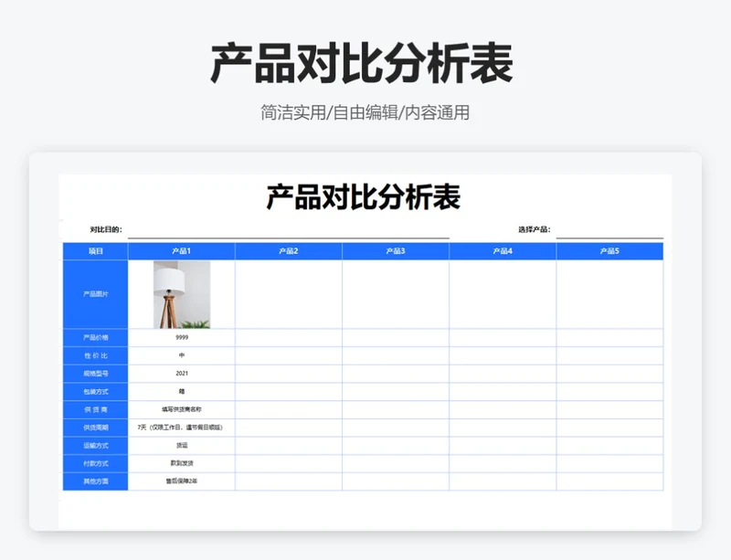This screenshot has height=560, width=731.
Task: Select the 产品4 column header
Action: (x=503, y=251)
